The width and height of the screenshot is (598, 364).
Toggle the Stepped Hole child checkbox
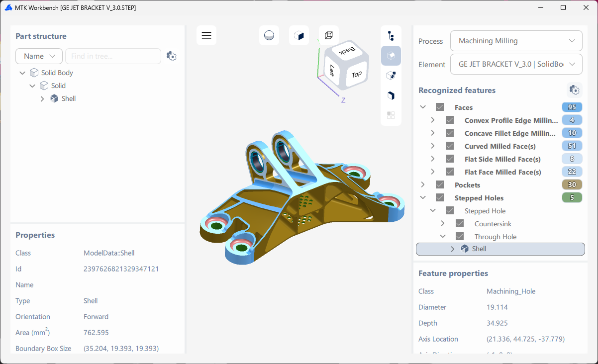coord(450,211)
